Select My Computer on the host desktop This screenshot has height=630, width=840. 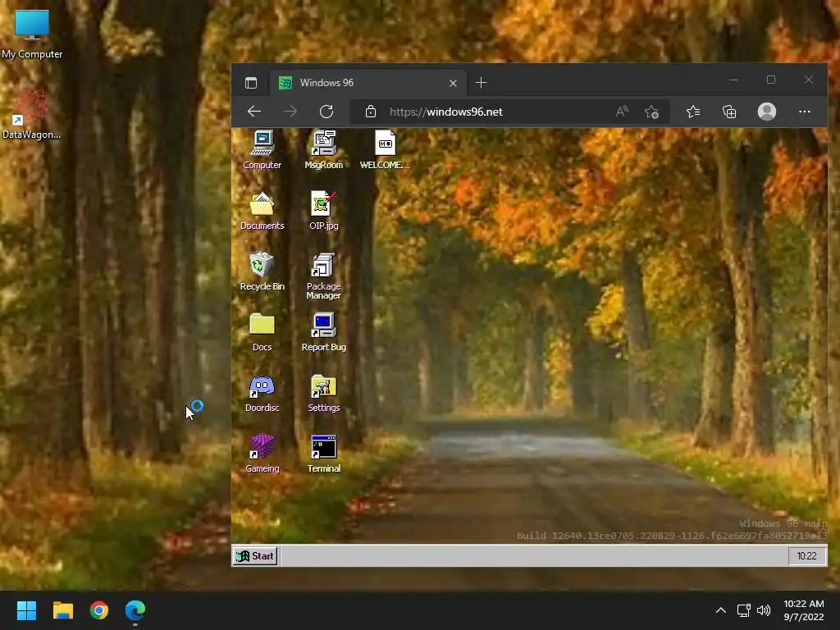click(x=32, y=34)
